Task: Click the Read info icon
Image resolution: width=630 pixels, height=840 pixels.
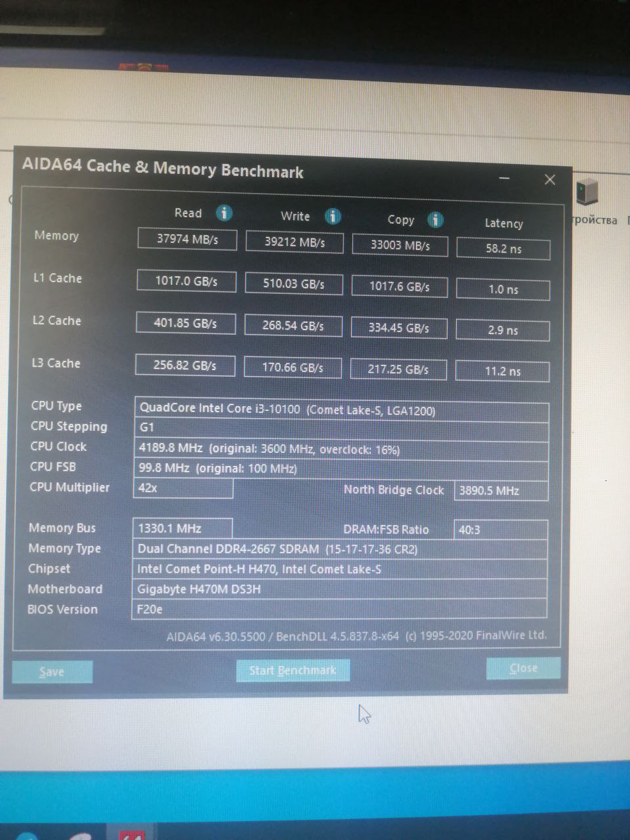Action: (224, 213)
